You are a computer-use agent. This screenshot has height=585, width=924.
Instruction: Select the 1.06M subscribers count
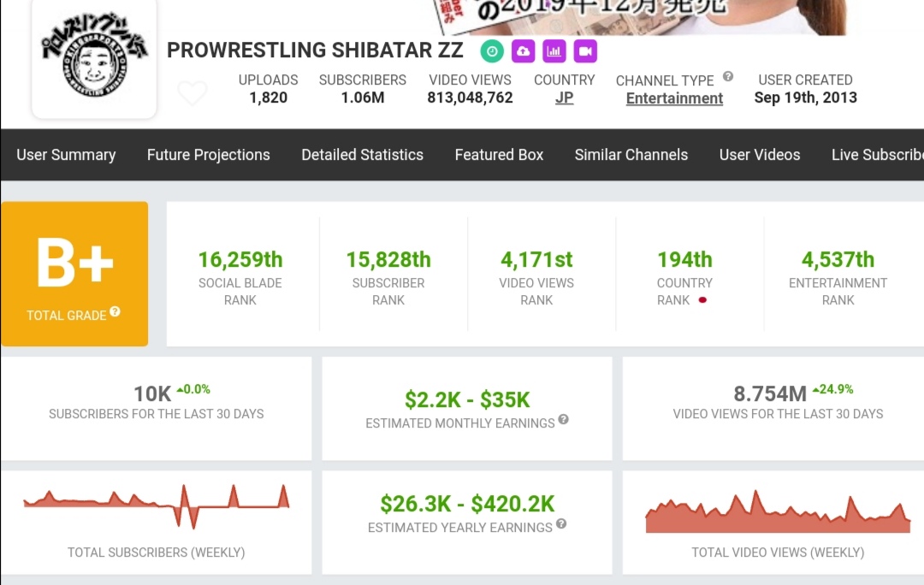point(363,97)
